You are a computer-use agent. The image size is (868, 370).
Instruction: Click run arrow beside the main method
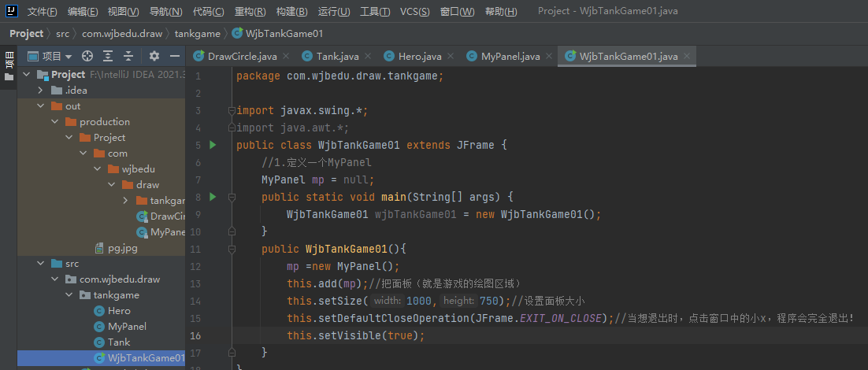[x=213, y=197]
